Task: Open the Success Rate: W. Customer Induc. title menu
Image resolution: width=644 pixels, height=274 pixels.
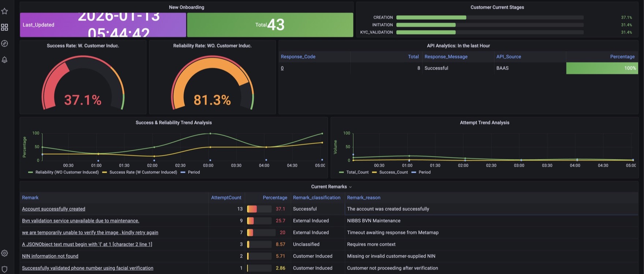Action: coord(83,46)
